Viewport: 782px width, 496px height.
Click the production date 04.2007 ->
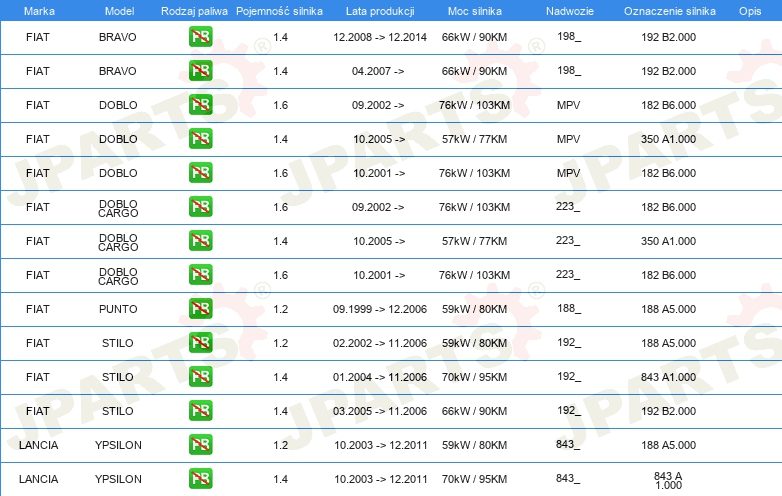point(378,71)
